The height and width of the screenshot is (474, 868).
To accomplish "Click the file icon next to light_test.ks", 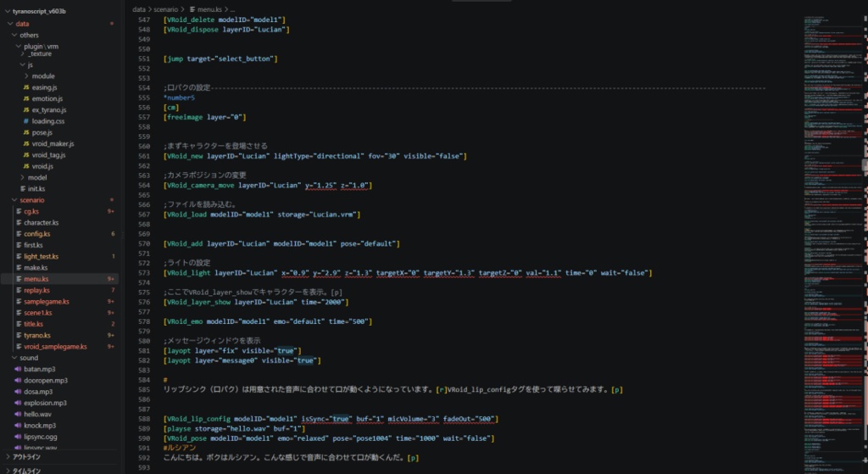I will pos(19,256).
